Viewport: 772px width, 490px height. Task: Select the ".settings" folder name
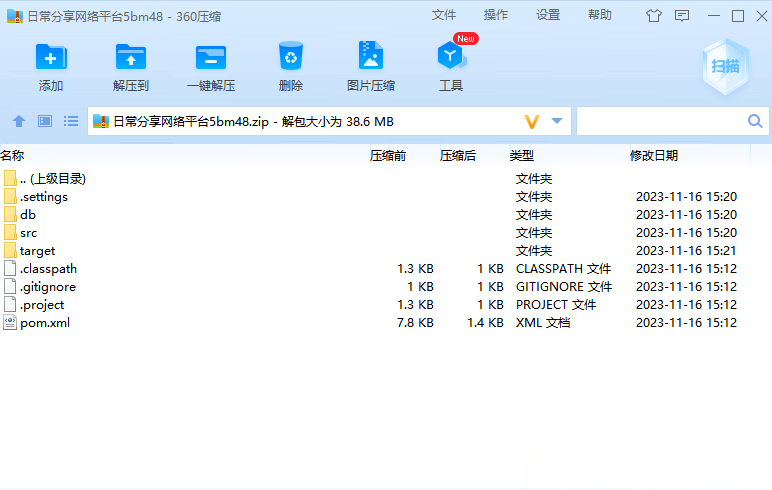[44, 197]
